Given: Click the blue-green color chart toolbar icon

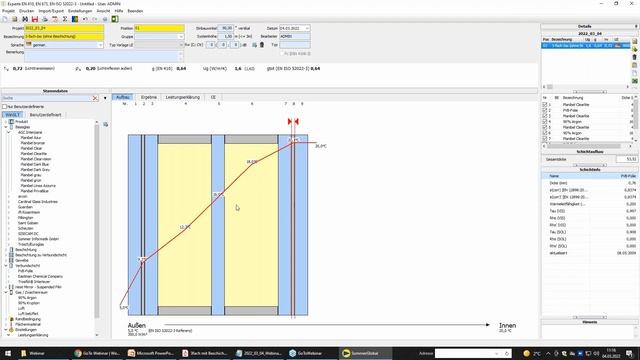Looking at the screenshot, I should coord(75,19).
